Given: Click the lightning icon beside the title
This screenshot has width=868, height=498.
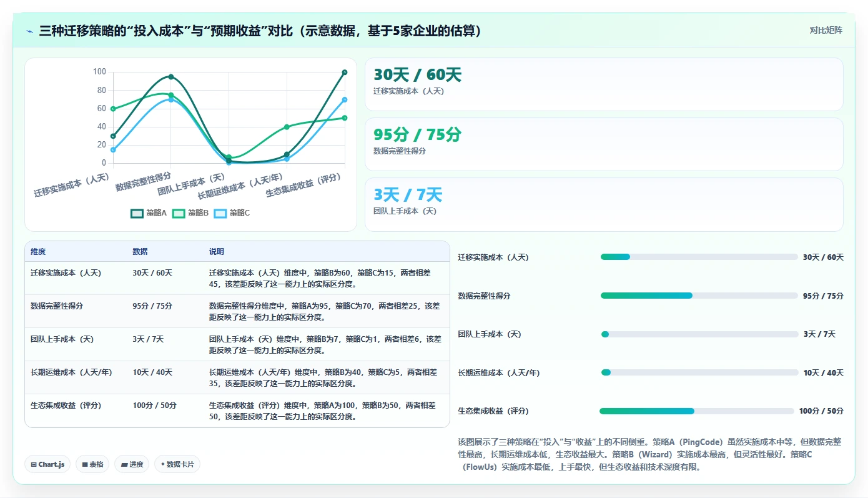Looking at the screenshot, I should 30,31.
